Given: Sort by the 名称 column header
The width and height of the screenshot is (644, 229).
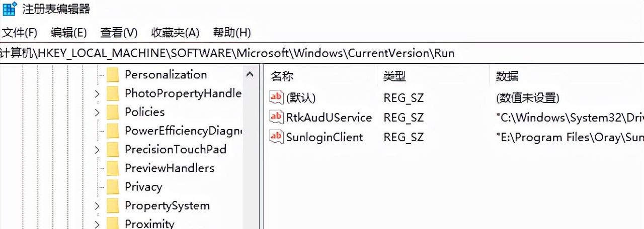Looking at the screenshot, I should pyautogui.click(x=282, y=76).
